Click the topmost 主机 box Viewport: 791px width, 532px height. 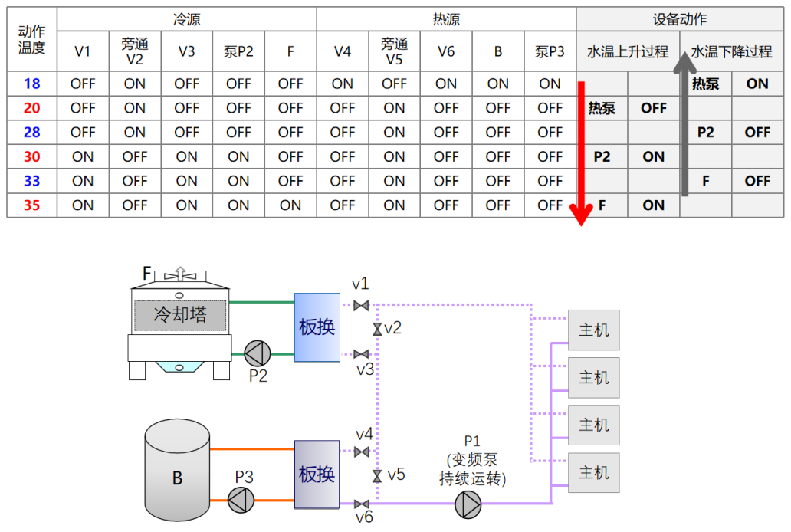(x=593, y=330)
